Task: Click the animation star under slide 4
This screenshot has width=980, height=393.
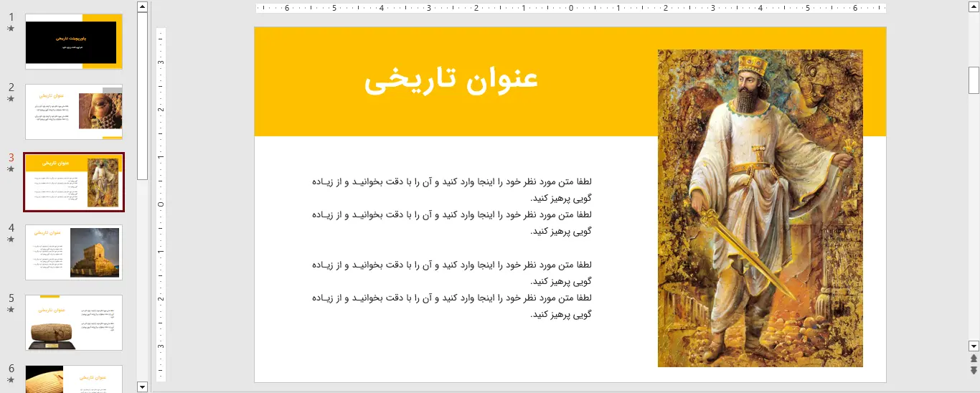Action: point(11,240)
